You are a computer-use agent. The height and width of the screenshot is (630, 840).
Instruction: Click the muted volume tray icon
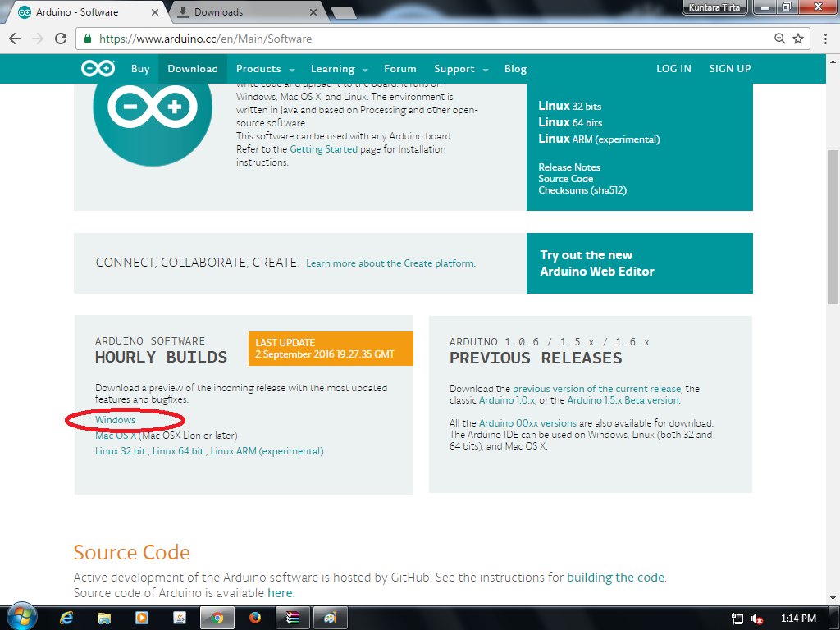click(x=757, y=619)
